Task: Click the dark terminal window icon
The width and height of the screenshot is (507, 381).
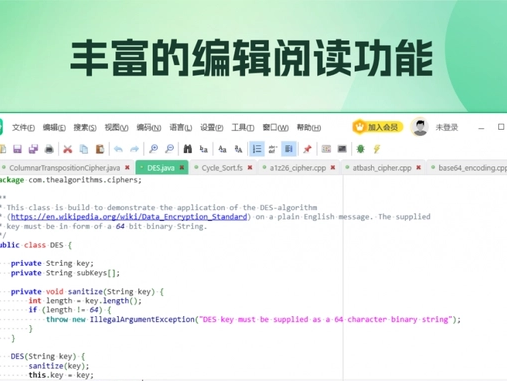Action: (342, 149)
